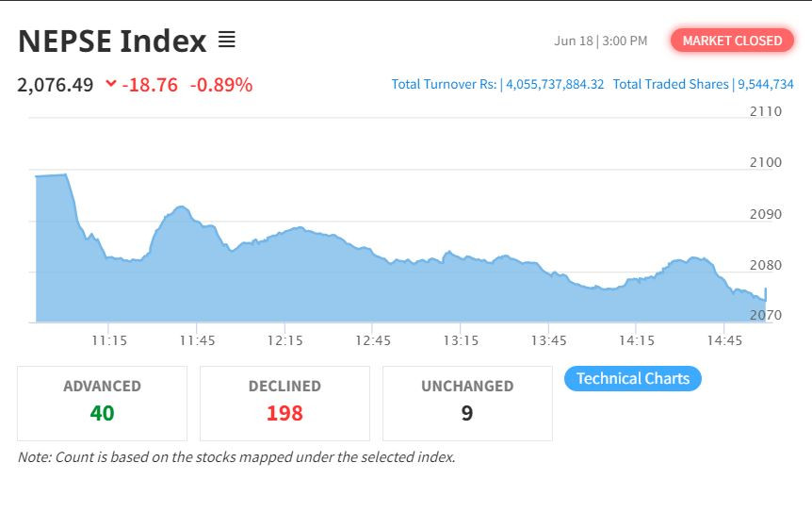This screenshot has height=512, width=812.
Task: Click the Total Turnover Rs value
Action: pos(555,85)
